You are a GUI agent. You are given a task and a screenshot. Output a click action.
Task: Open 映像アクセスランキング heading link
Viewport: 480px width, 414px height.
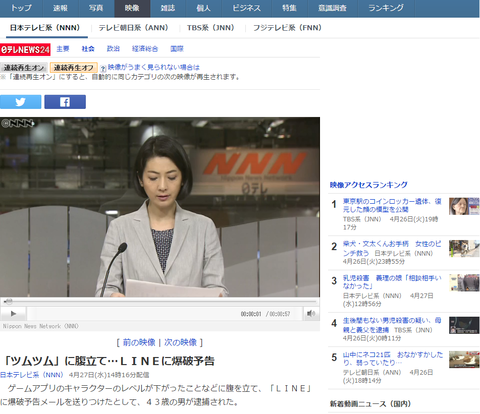coord(369,185)
